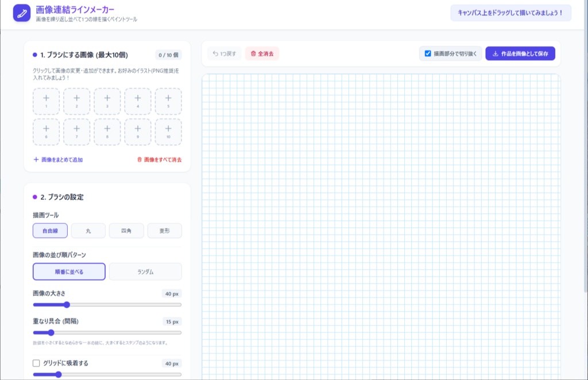This screenshot has height=380, width=588.
Task: Select the 菱形 drawing tool
Action: pos(165,231)
